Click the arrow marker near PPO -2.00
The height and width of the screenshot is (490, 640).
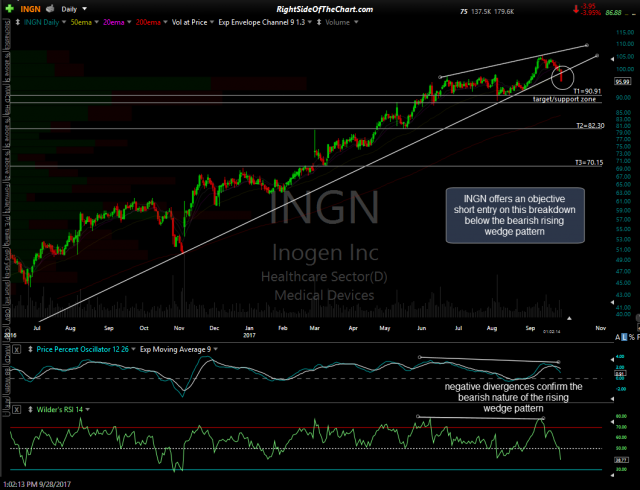pos(612,399)
